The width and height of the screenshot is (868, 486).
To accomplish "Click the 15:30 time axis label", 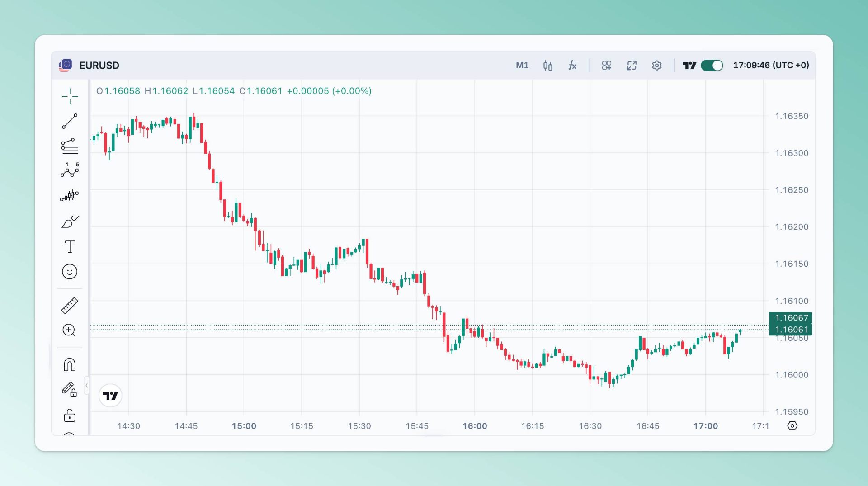I will 359,426.
